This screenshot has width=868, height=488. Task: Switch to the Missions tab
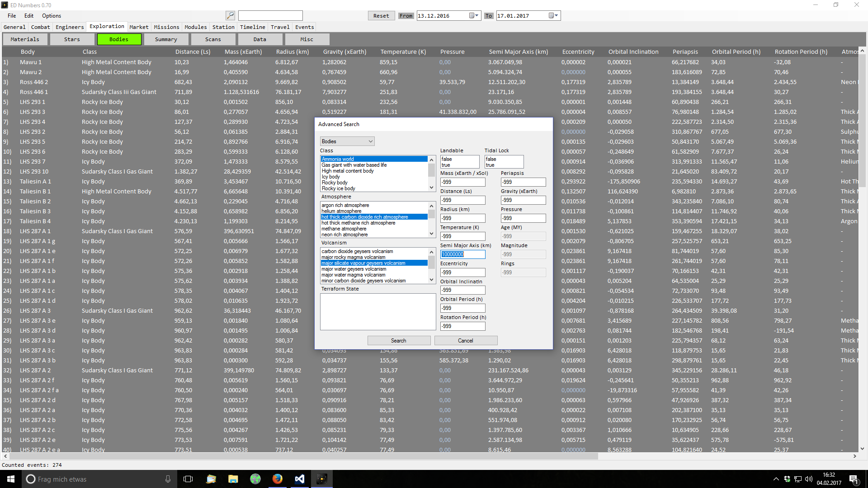tap(166, 27)
